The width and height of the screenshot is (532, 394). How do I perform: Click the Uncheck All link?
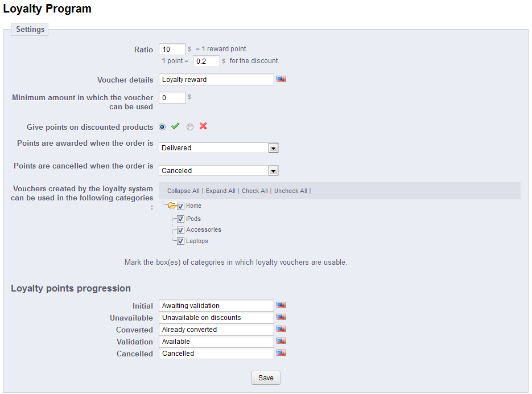coord(290,191)
